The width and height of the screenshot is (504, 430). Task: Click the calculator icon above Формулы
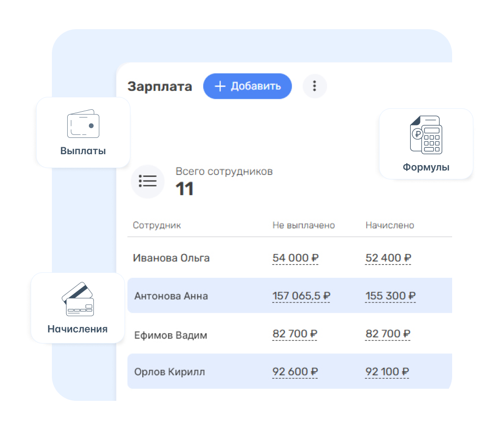tap(425, 134)
